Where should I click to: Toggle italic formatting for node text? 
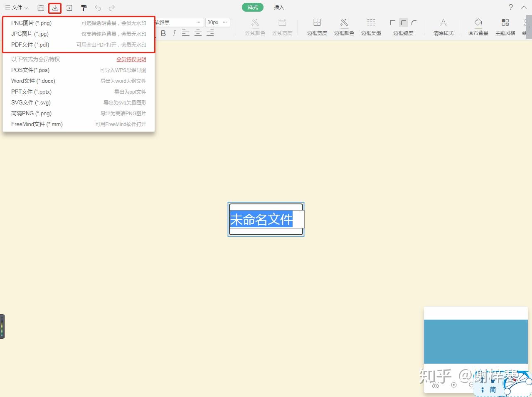(x=174, y=33)
